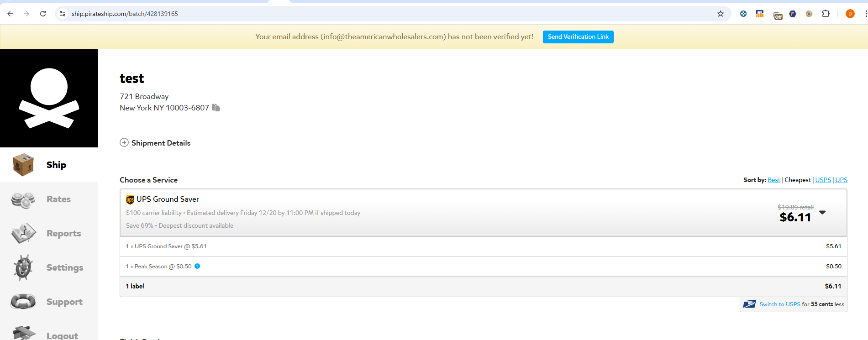Select the UPS Ground Saver service row

[x=483, y=213]
